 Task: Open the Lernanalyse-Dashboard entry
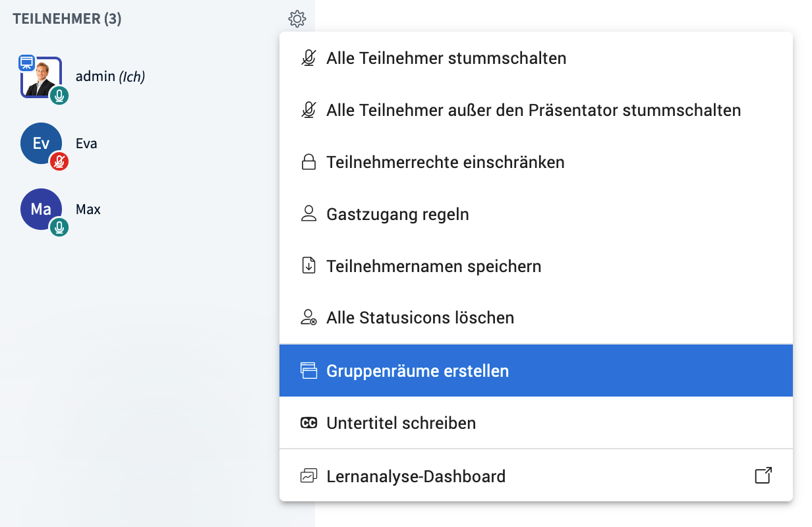[x=536, y=476]
